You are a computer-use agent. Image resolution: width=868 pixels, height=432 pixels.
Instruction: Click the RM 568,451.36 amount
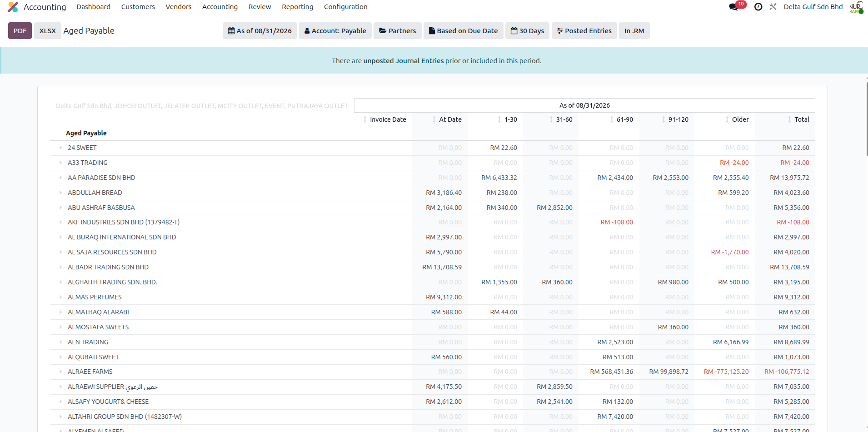pyautogui.click(x=611, y=372)
